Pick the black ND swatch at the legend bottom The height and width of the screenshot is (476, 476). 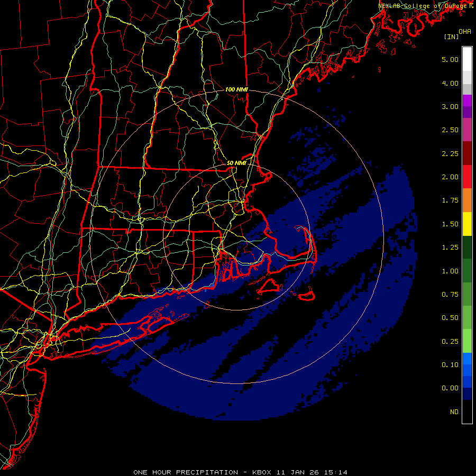coord(467,411)
